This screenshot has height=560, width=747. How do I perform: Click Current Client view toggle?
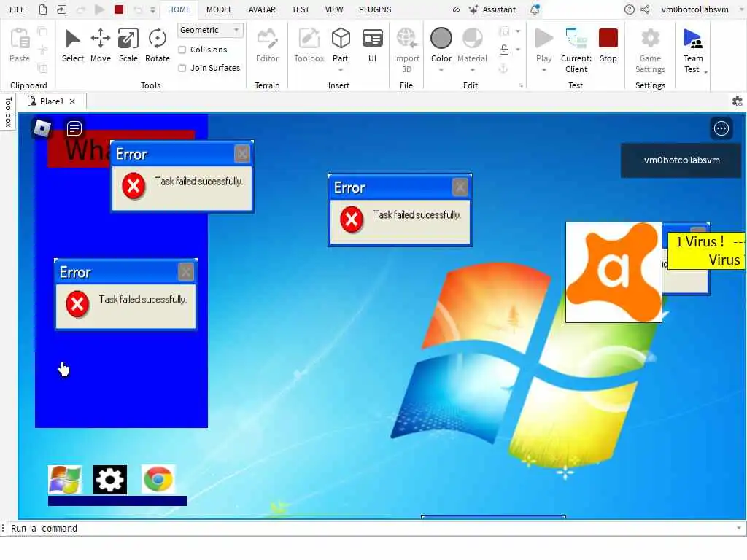(x=576, y=50)
